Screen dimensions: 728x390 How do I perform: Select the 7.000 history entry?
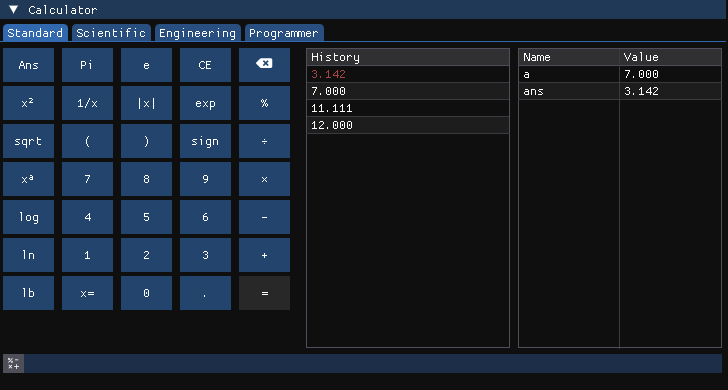point(408,91)
